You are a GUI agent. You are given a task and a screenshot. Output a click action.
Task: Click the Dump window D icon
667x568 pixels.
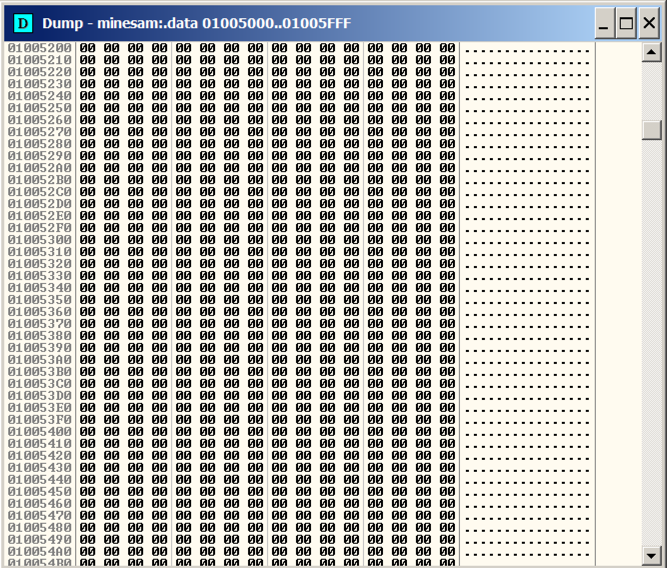23,23
